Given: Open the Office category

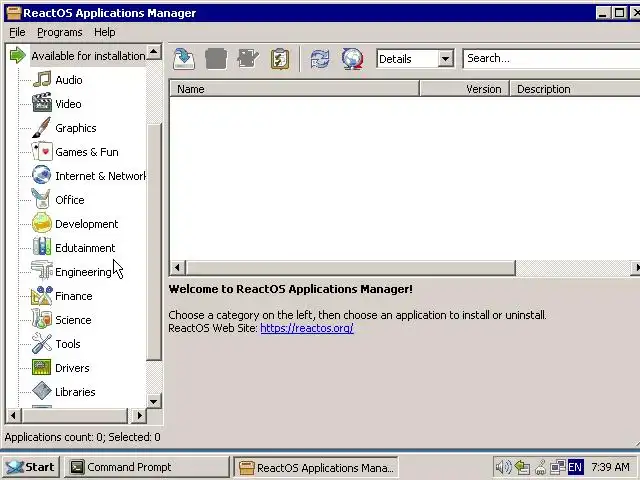Looking at the screenshot, I should coord(70,200).
